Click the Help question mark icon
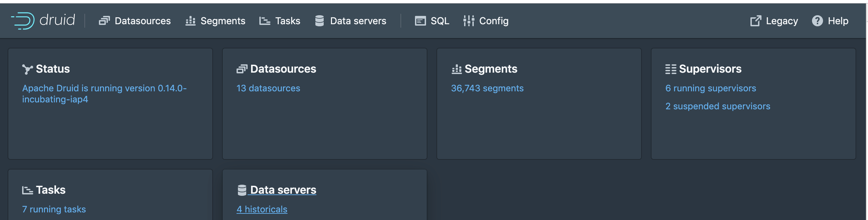868x220 pixels. 817,21
